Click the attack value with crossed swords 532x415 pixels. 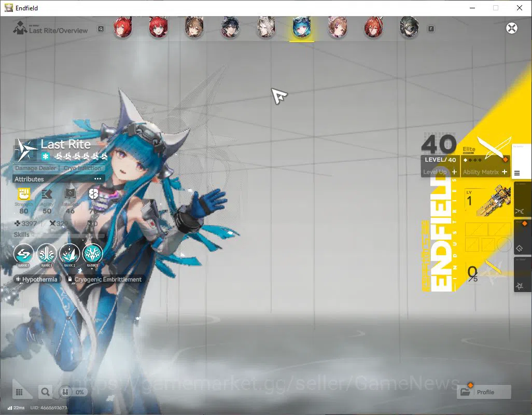59,224
